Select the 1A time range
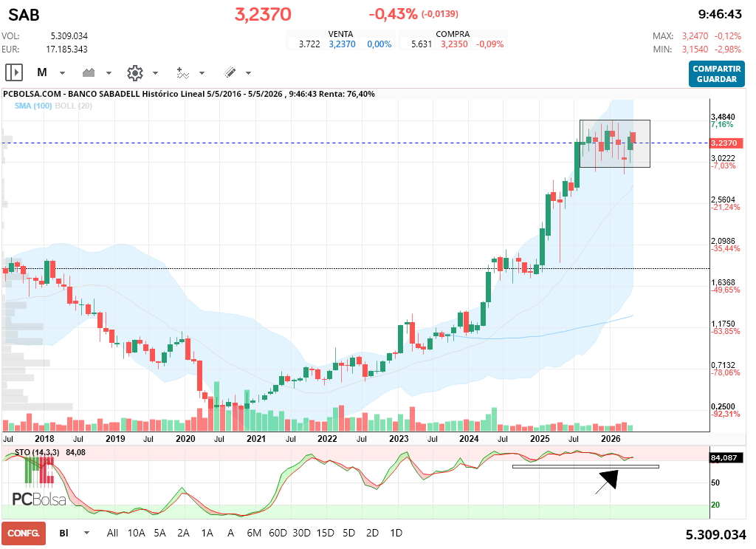The image size is (756, 549). 207,533
